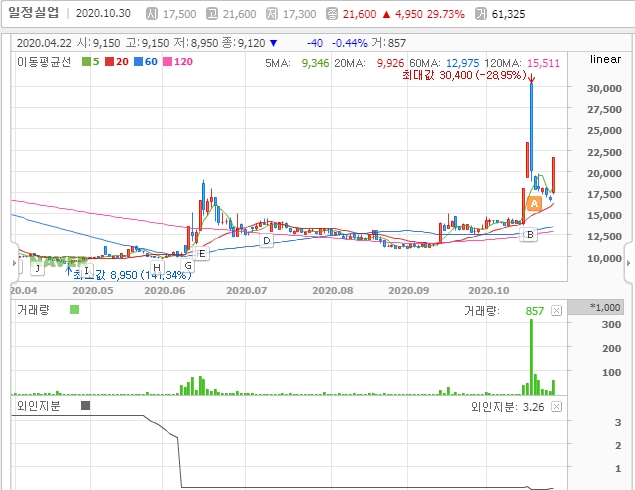This screenshot has height=490, width=635.
Task: Click the 이동평균선 legend label
Action: click(44, 62)
